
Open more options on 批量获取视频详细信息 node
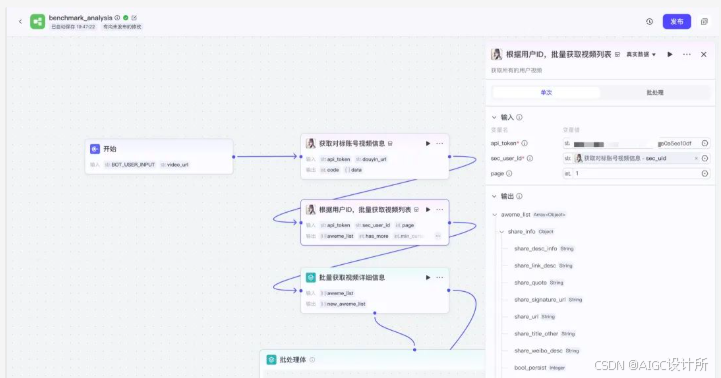pos(440,277)
